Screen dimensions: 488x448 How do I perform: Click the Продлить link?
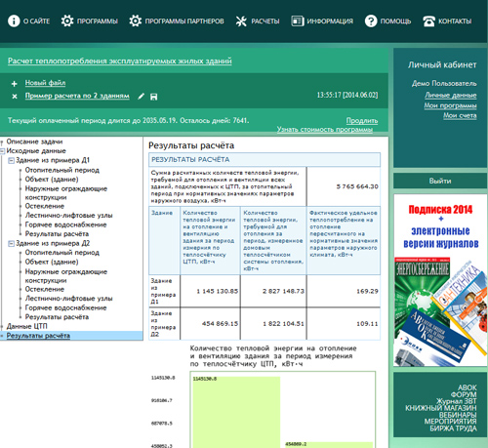point(362,121)
